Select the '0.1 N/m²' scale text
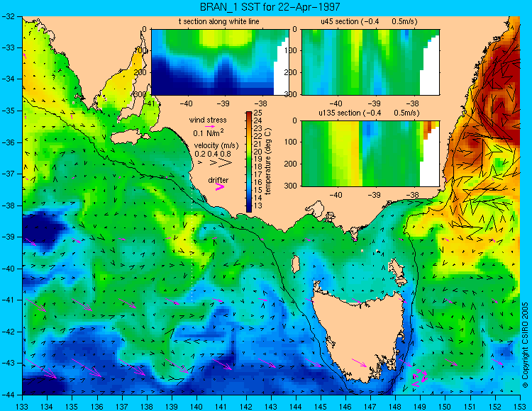The image size is (532, 411). pos(209,133)
